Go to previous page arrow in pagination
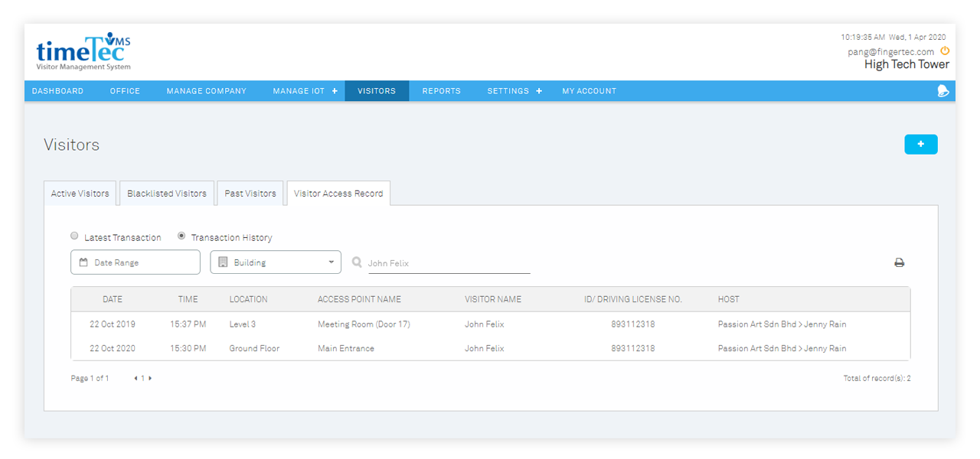The height and width of the screenshot is (459, 980). click(136, 378)
